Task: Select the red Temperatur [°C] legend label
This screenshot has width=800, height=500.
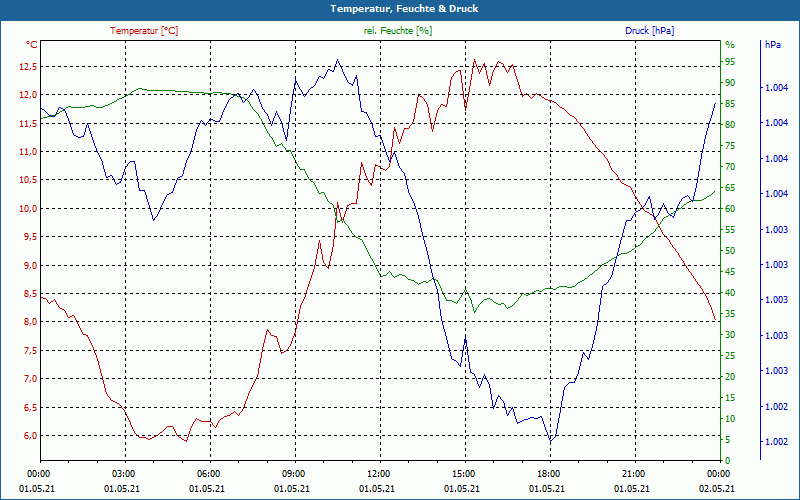Action: [x=144, y=31]
